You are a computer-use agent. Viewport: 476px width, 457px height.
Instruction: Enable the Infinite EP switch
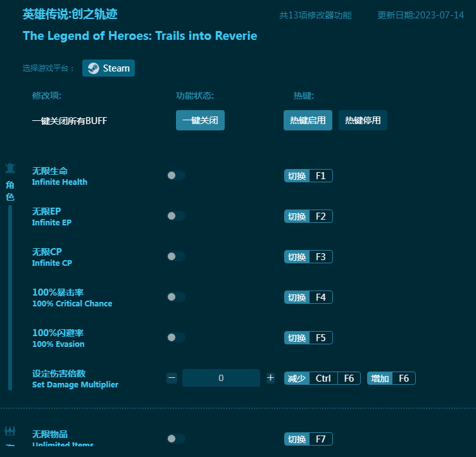(x=176, y=216)
